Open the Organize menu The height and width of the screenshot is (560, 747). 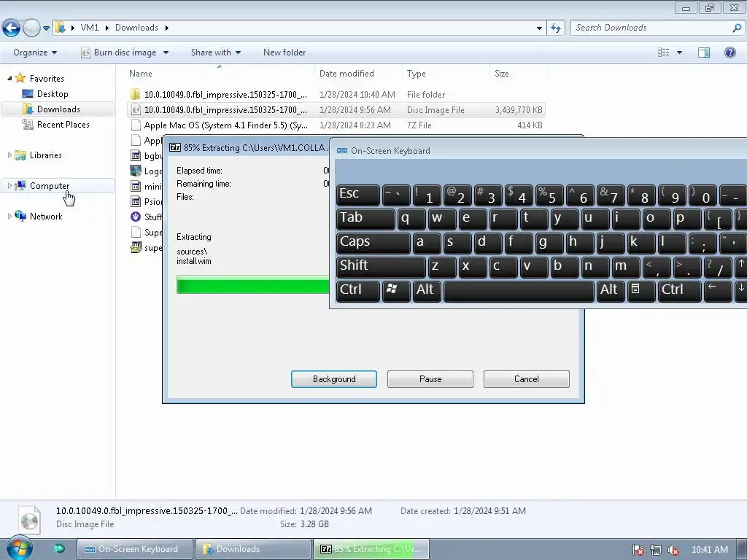click(35, 52)
